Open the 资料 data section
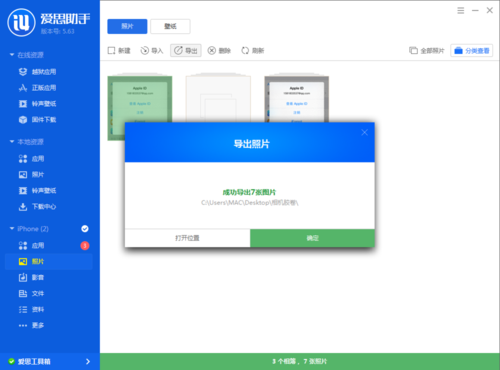500x370 pixels. [x=31, y=309]
